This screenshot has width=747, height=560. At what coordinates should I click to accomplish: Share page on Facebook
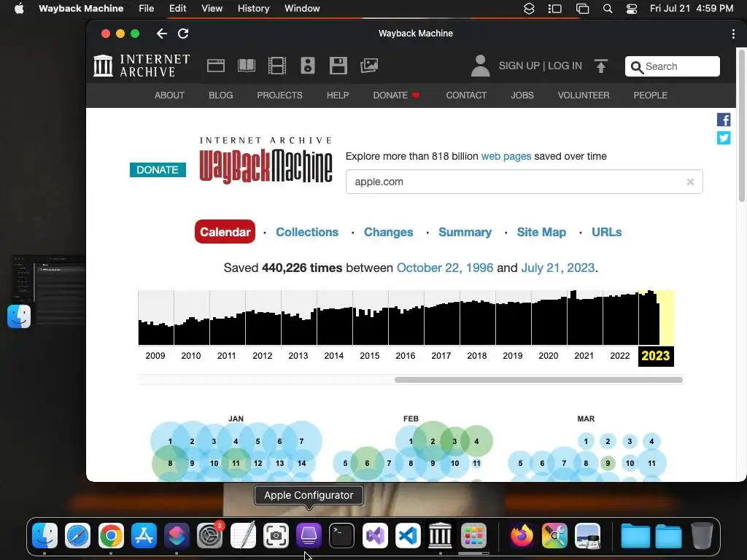[x=723, y=120]
